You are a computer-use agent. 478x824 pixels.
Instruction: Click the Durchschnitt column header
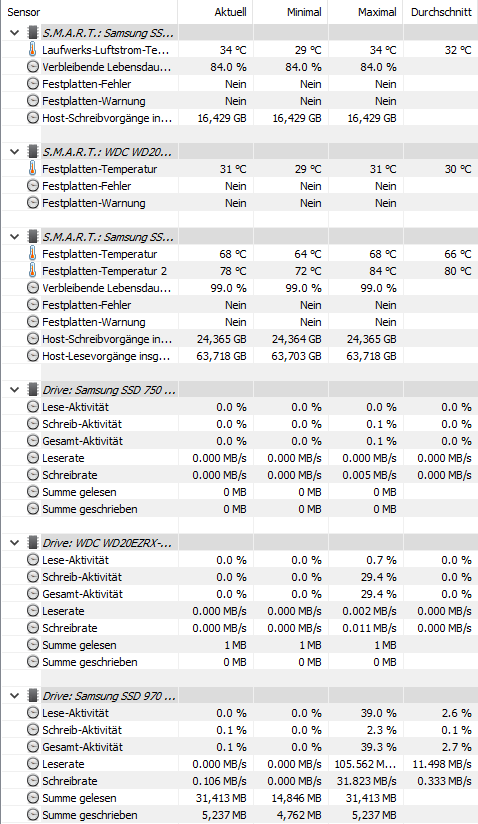(441, 12)
